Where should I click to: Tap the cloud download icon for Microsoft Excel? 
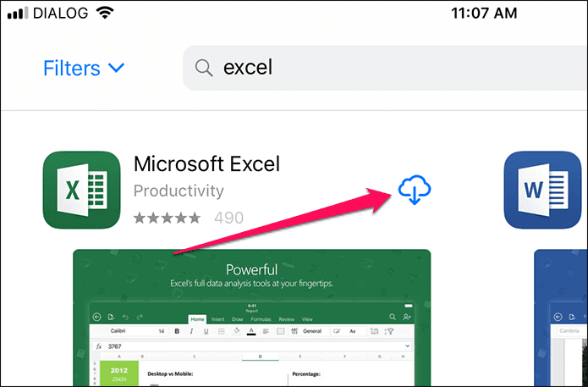pyautogui.click(x=415, y=190)
